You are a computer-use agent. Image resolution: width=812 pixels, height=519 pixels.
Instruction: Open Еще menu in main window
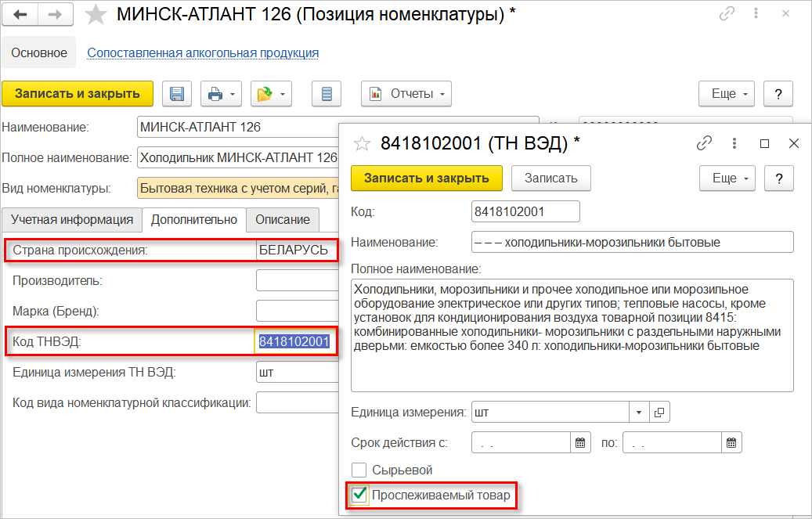(x=727, y=94)
